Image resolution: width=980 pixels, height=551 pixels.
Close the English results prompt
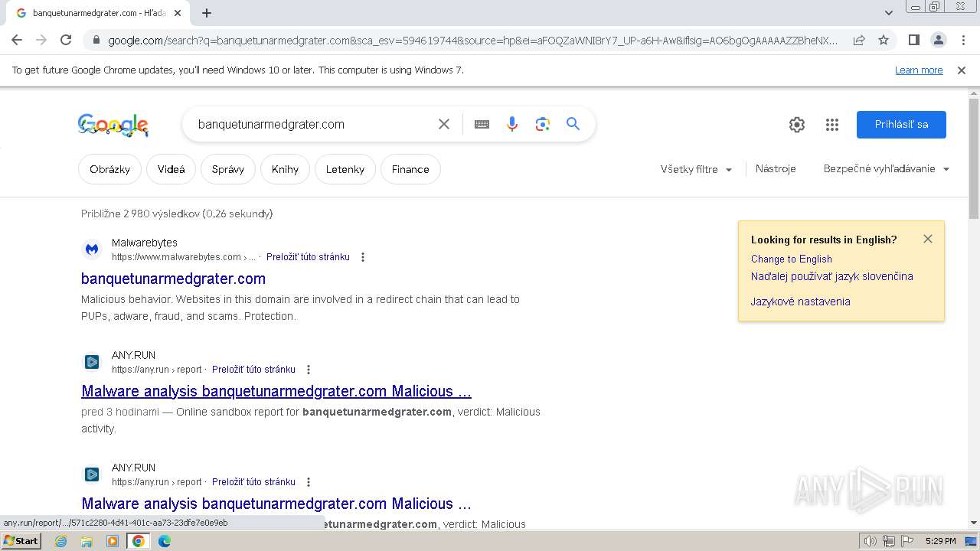pyautogui.click(x=928, y=239)
